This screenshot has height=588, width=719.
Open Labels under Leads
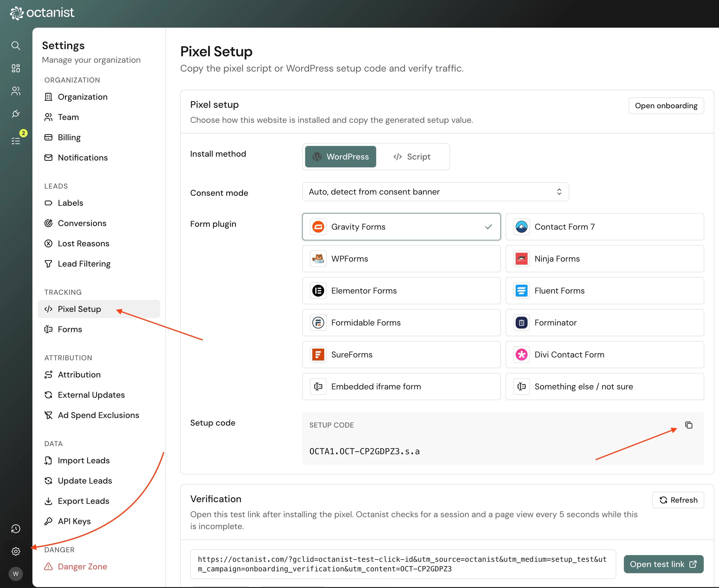(98, 203)
